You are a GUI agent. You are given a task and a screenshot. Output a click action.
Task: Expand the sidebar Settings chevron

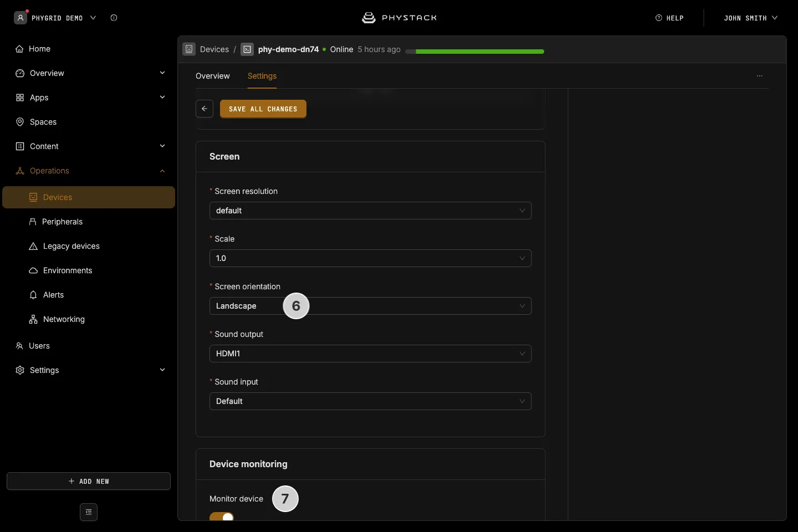(x=162, y=370)
